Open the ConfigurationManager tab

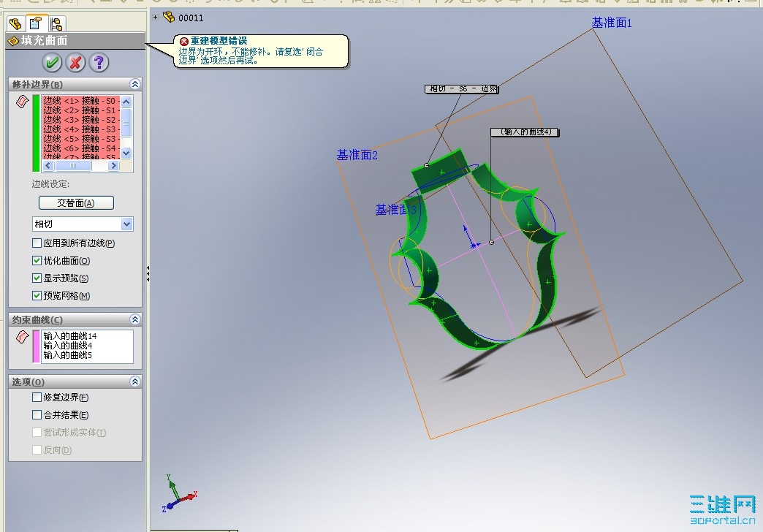click(x=56, y=23)
